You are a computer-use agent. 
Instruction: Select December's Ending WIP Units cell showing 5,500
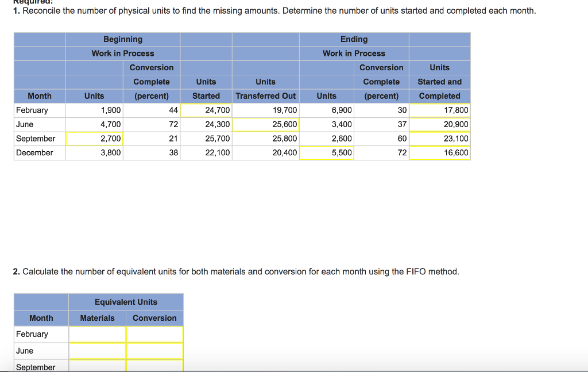(x=326, y=152)
